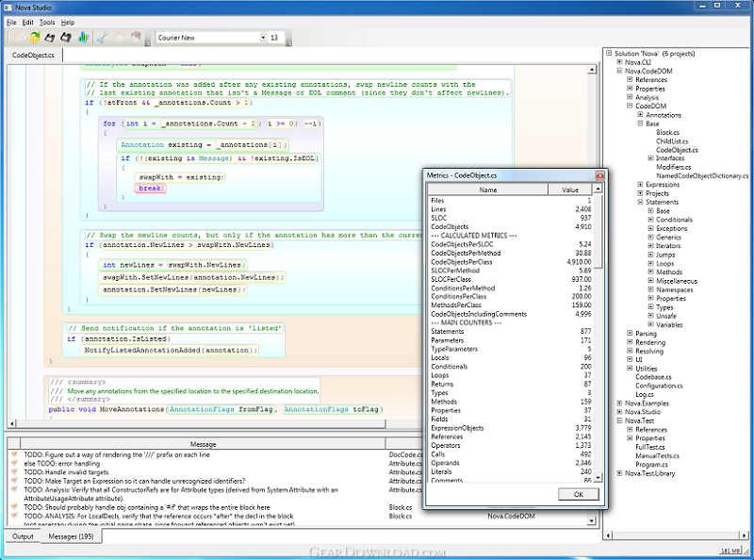Expand the Analysis folder node
Viewport: 754px width, 560px height.
click(630, 97)
